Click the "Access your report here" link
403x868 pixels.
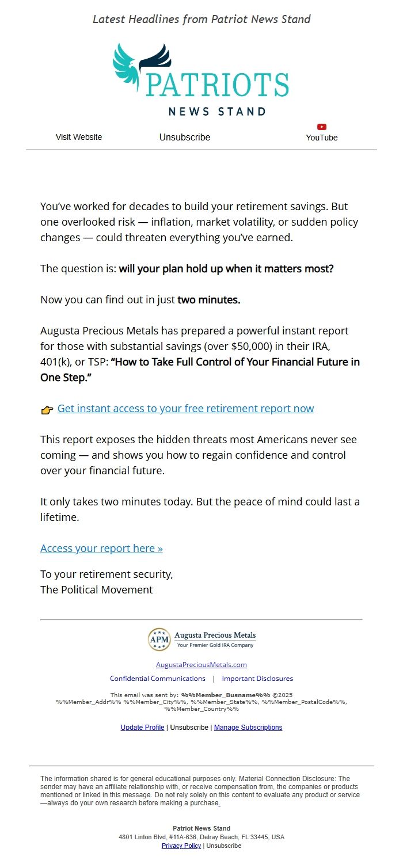click(x=101, y=548)
